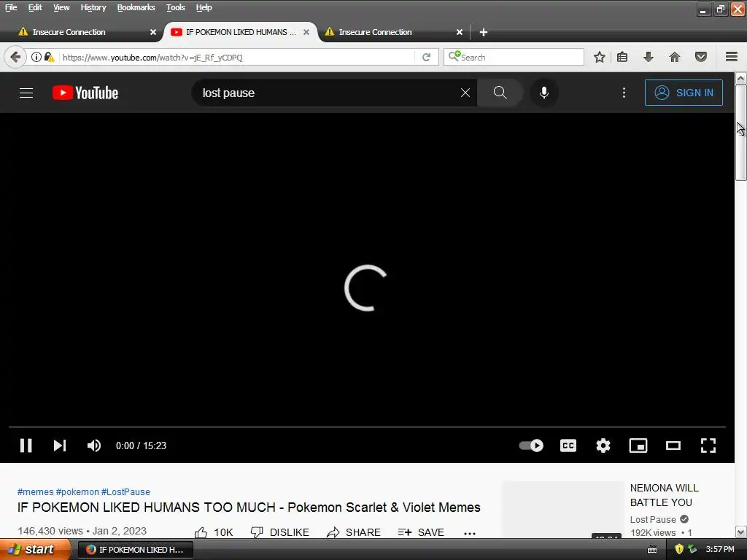
Task: Open the downloads arrow
Action: coord(648,57)
